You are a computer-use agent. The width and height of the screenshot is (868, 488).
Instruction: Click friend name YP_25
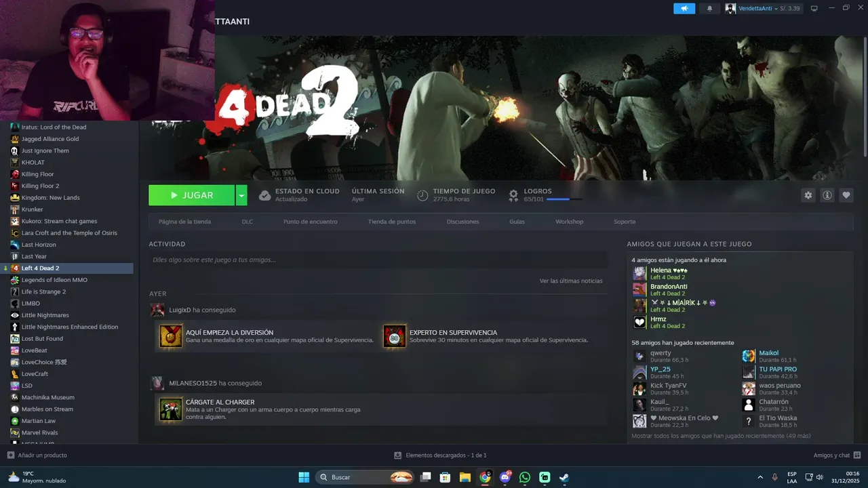click(x=660, y=369)
